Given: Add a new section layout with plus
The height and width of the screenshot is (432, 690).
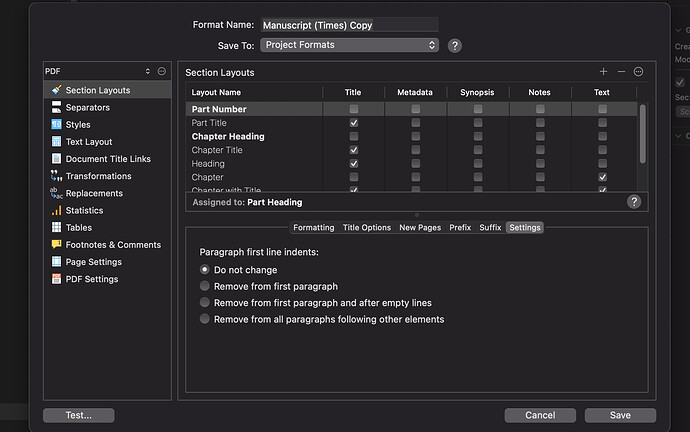Looking at the screenshot, I should pos(603,72).
